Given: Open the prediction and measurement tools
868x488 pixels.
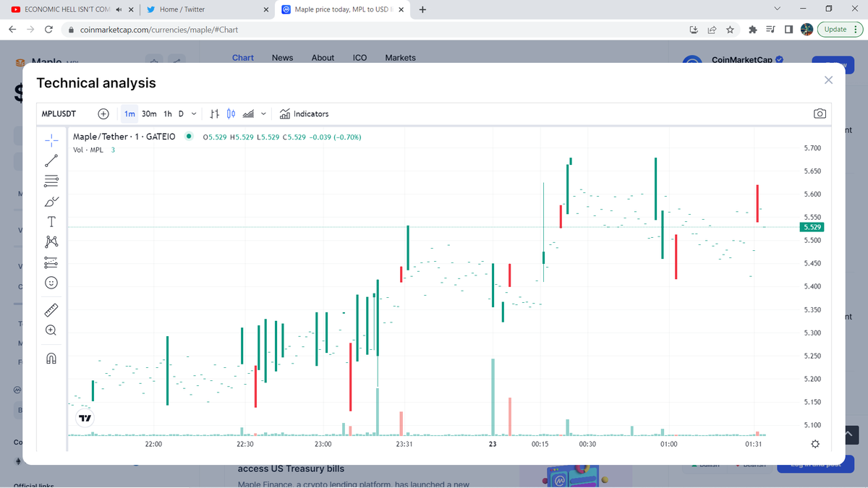Looking at the screenshot, I should pos(51,262).
